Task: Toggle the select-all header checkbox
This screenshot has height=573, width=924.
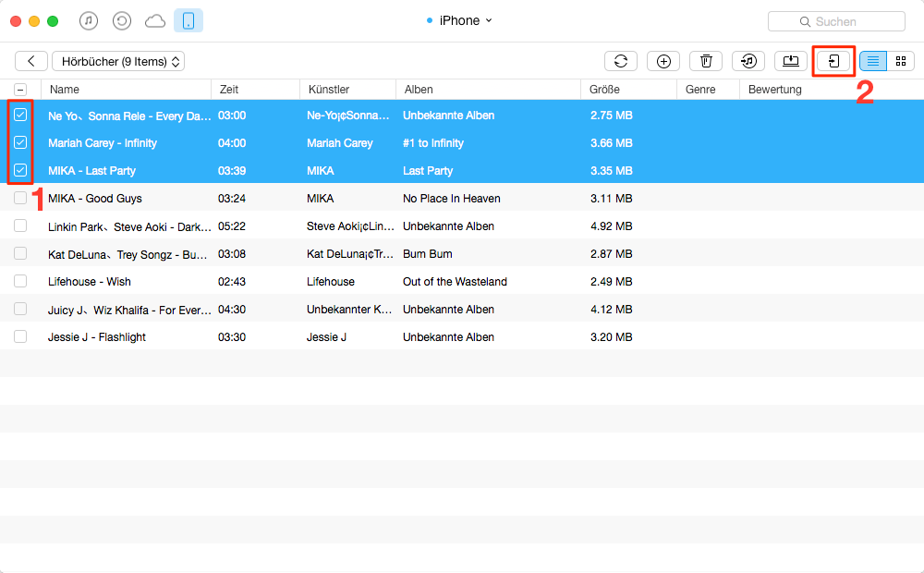Action: 20,90
